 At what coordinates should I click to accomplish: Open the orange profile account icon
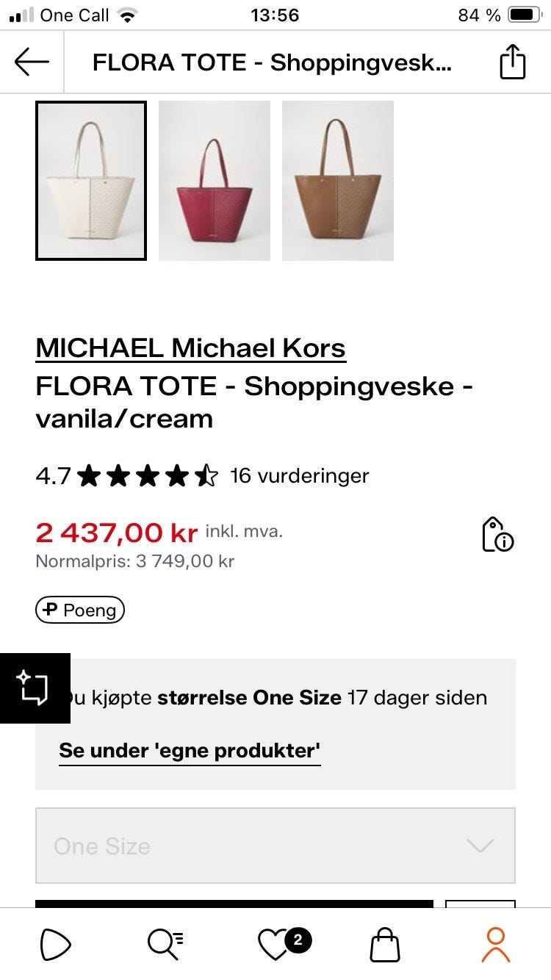coord(495,945)
